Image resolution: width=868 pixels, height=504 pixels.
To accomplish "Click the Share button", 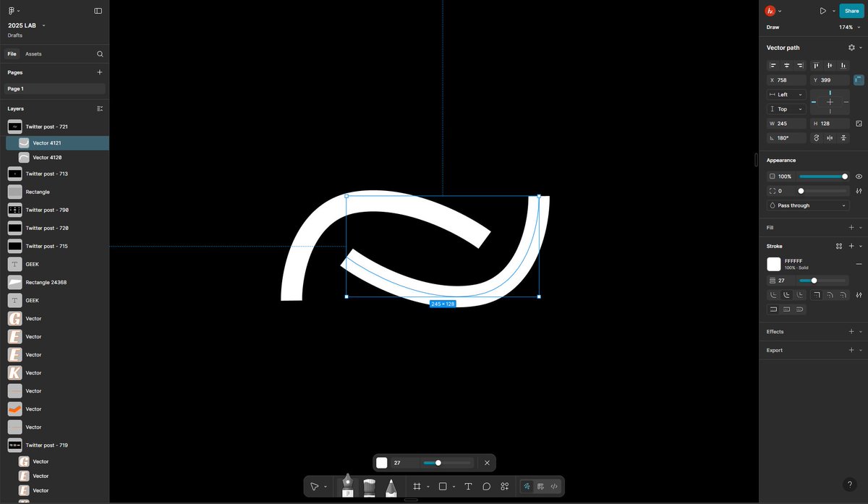I will coord(851,10).
